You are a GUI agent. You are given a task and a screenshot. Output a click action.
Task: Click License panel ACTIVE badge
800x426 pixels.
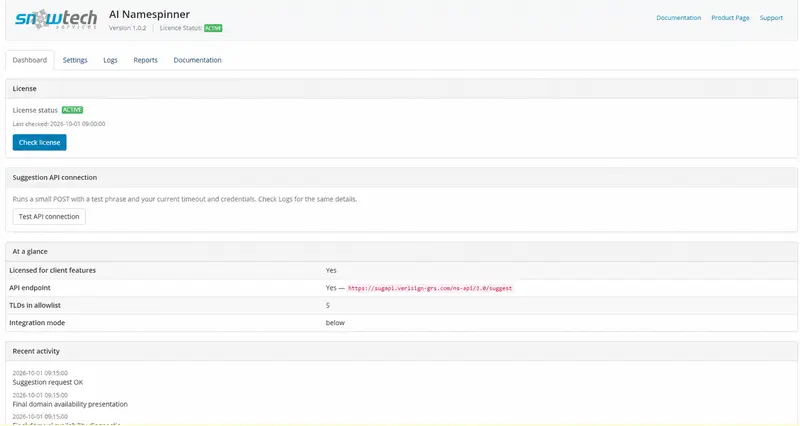[72, 110]
